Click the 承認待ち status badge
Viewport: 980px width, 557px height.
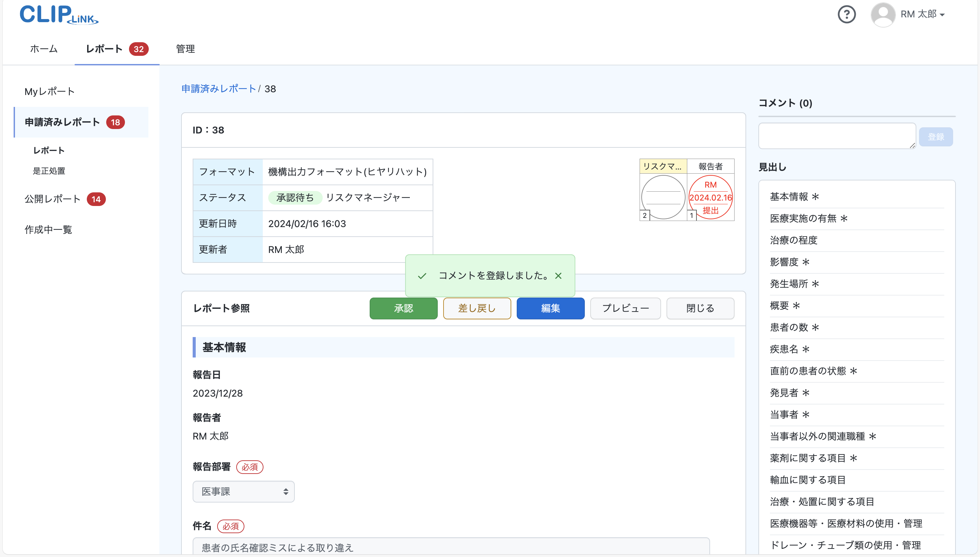click(x=295, y=197)
